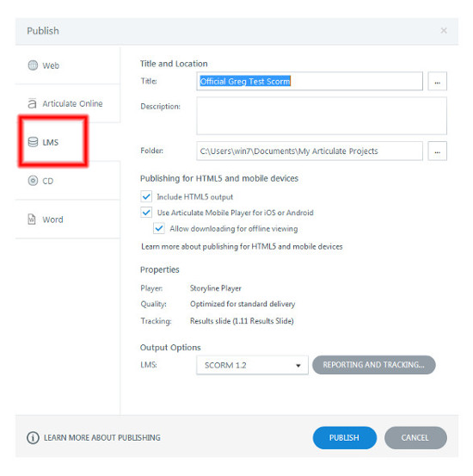Toggle Use Articulate Mobile Player checkbox
Viewport: 473px width, 476px height.
tap(146, 213)
